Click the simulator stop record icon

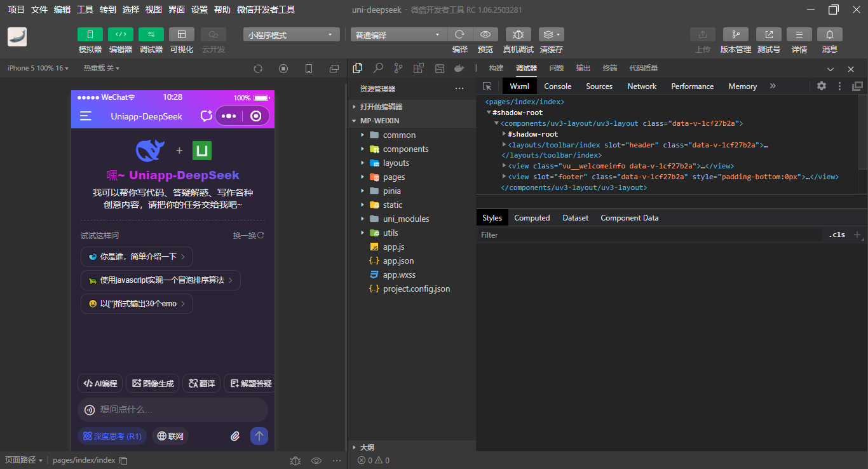[283, 69]
